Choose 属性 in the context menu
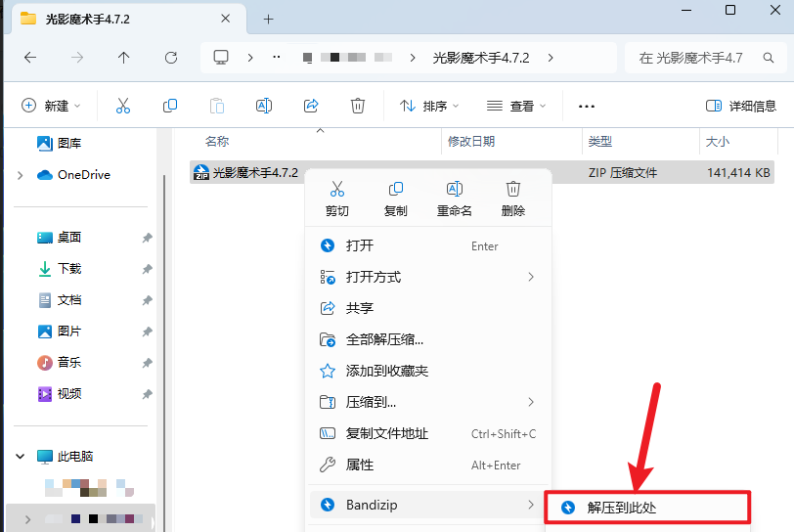 coord(428,465)
